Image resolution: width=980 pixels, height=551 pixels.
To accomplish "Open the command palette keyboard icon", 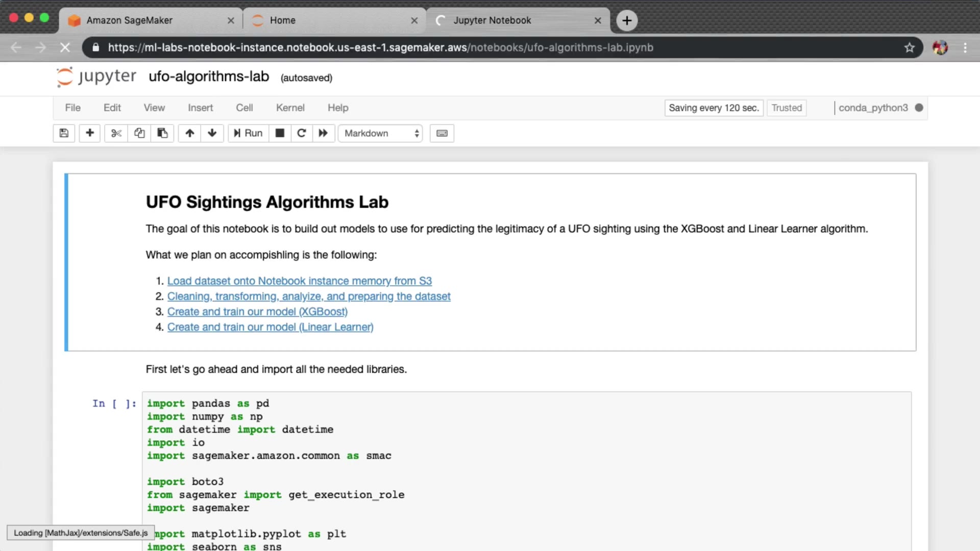I will [442, 133].
